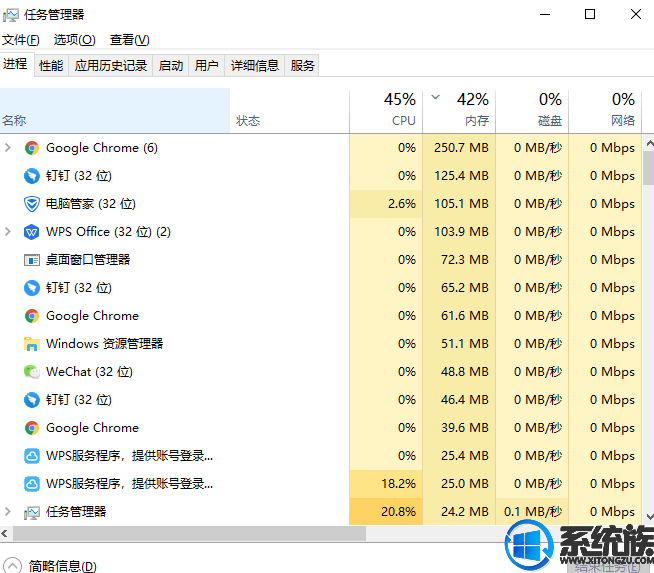
Task: Select the 电脑管家 (32 位) process name
Action: tap(91, 204)
